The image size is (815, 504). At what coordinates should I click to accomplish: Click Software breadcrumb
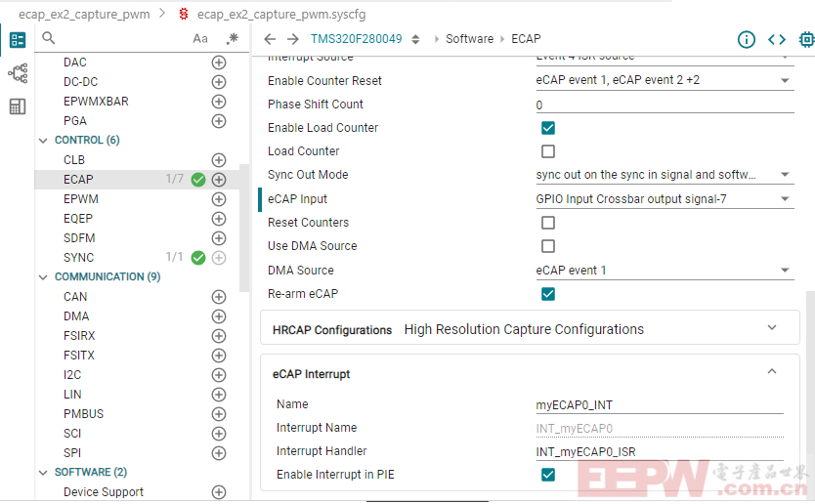(x=469, y=39)
